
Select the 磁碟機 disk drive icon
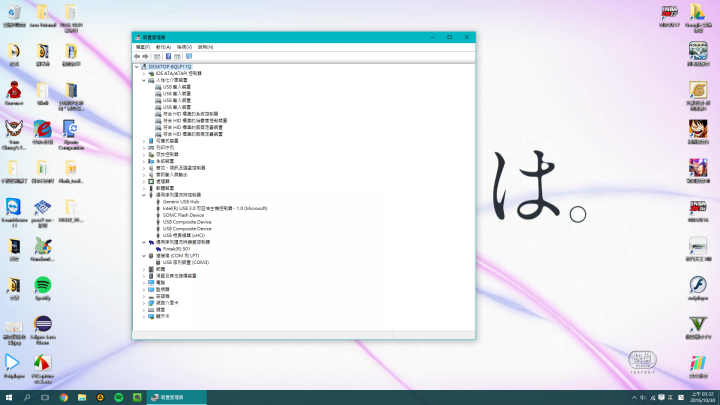click(x=151, y=296)
